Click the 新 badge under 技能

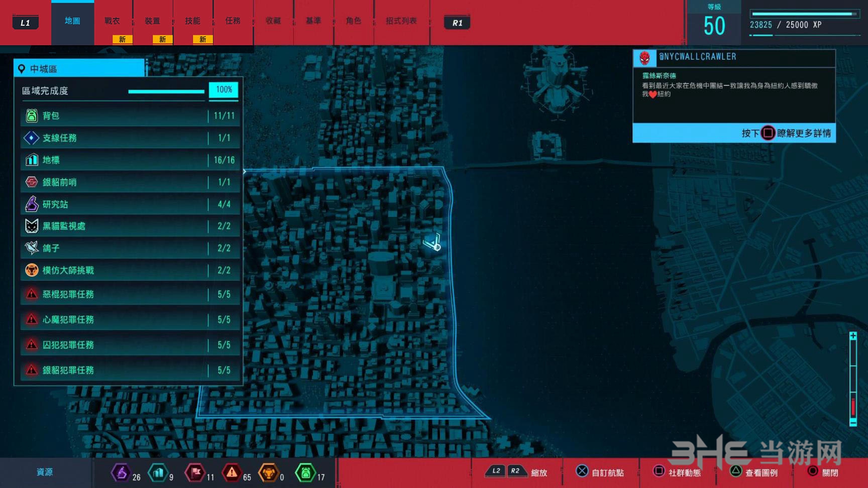click(x=202, y=39)
